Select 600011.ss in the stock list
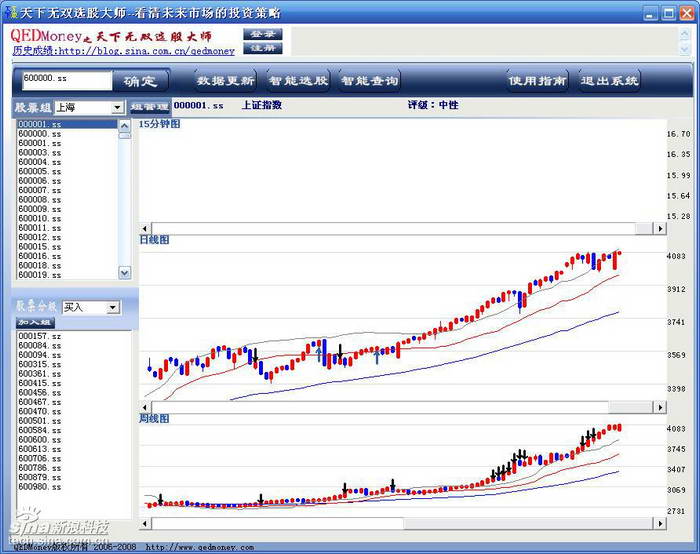The image size is (700, 554). (x=67, y=228)
